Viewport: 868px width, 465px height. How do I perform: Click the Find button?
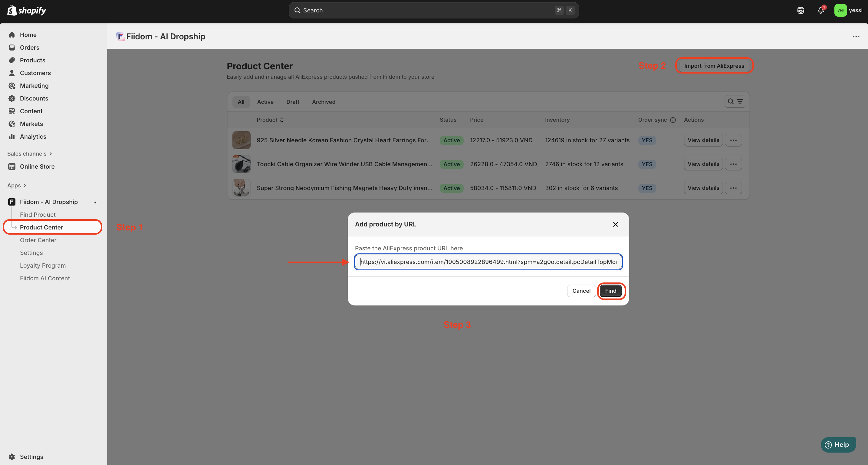(610, 291)
